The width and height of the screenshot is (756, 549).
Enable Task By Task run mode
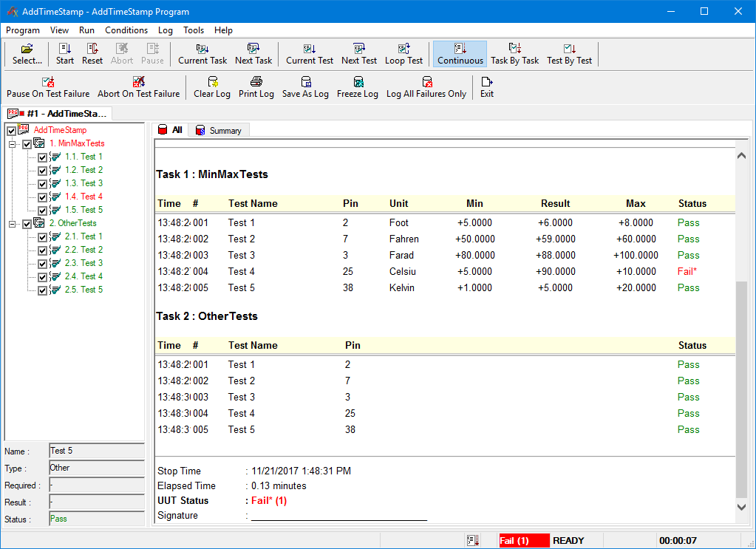click(x=514, y=54)
